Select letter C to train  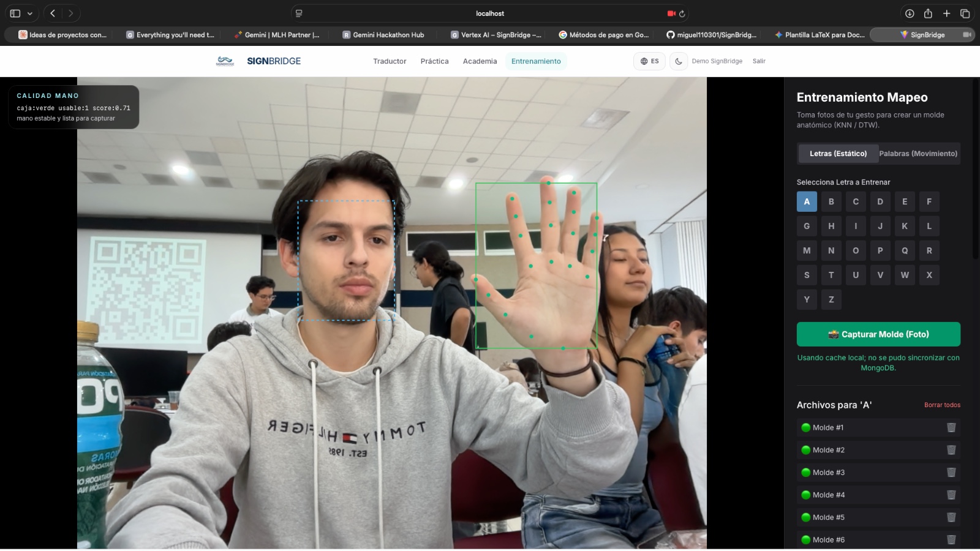(x=856, y=201)
